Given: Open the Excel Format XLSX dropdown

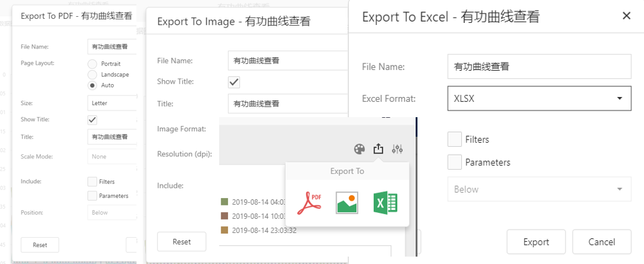Looking at the screenshot, I should tap(539, 99).
